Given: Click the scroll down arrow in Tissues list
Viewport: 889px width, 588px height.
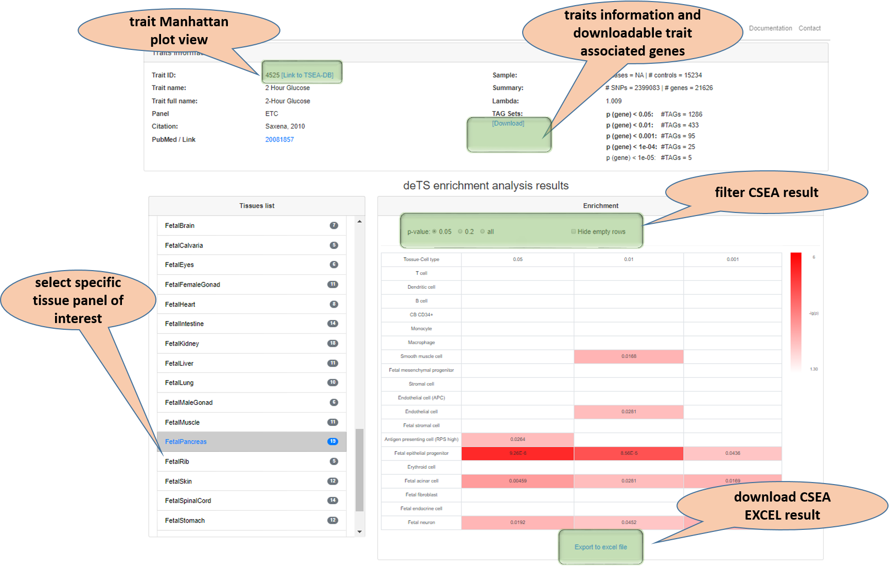Looking at the screenshot, I should coord(360,531).
